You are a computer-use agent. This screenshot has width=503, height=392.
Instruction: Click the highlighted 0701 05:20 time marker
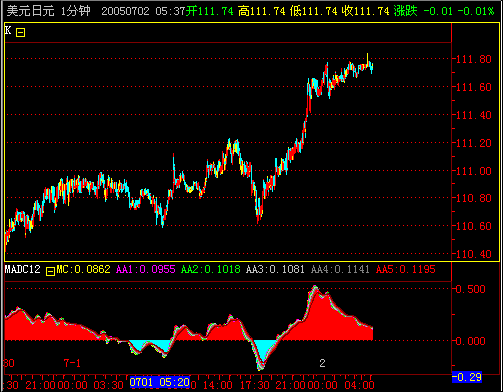pos(160,382)
